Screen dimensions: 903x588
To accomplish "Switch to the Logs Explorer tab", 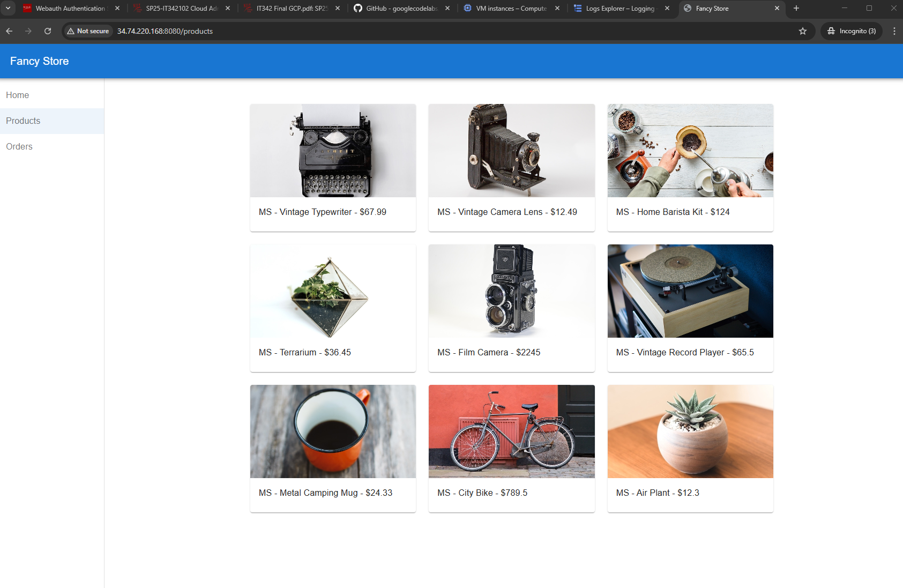I will click(620, 8).
